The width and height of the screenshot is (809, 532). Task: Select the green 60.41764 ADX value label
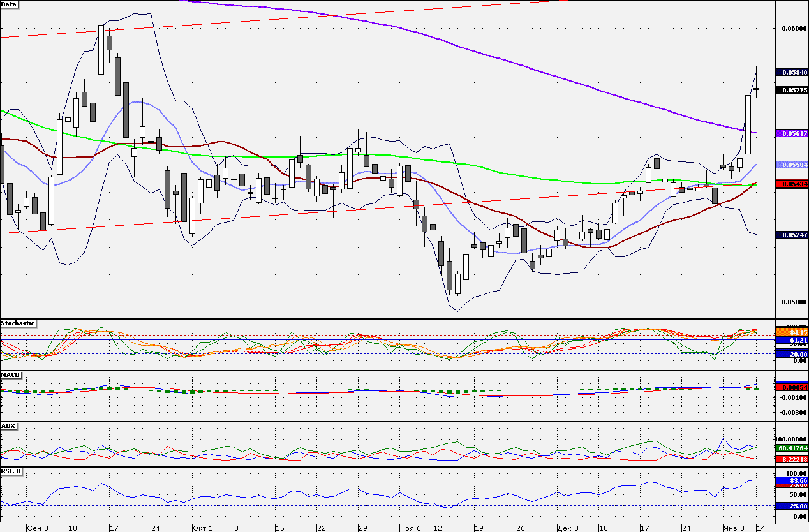(x=790, y=448)
